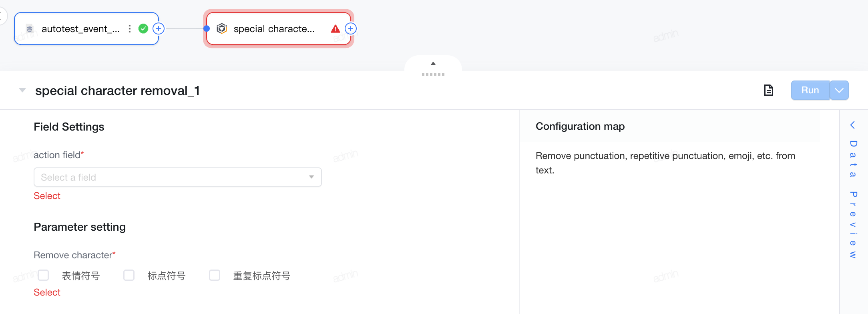
Task: Expand the Run button dropdown arrow
Action: click(839, 90)
